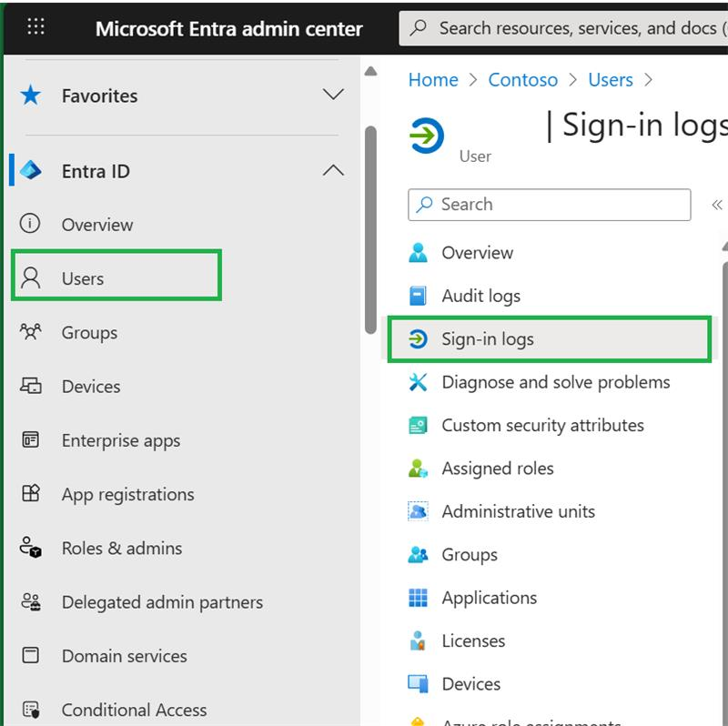Click the Diagnose and solve problems wrench icon
The height and width of the screenshot is (726, 728).
[x=418, y=382]
